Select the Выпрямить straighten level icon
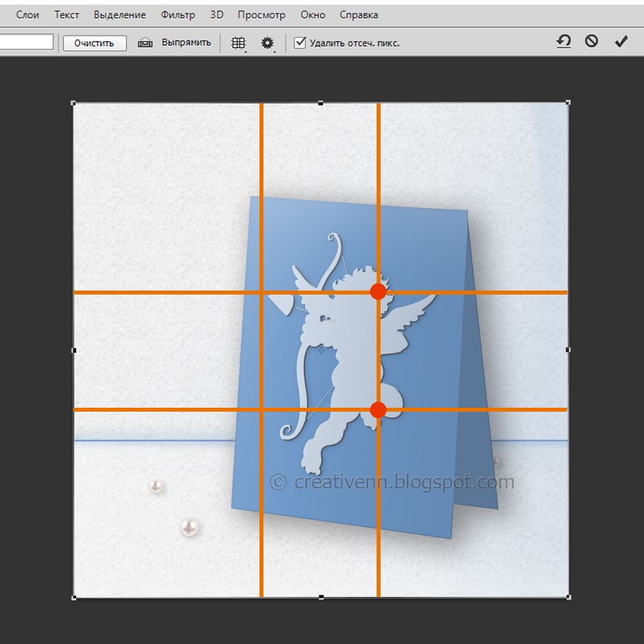 (145, 43)
